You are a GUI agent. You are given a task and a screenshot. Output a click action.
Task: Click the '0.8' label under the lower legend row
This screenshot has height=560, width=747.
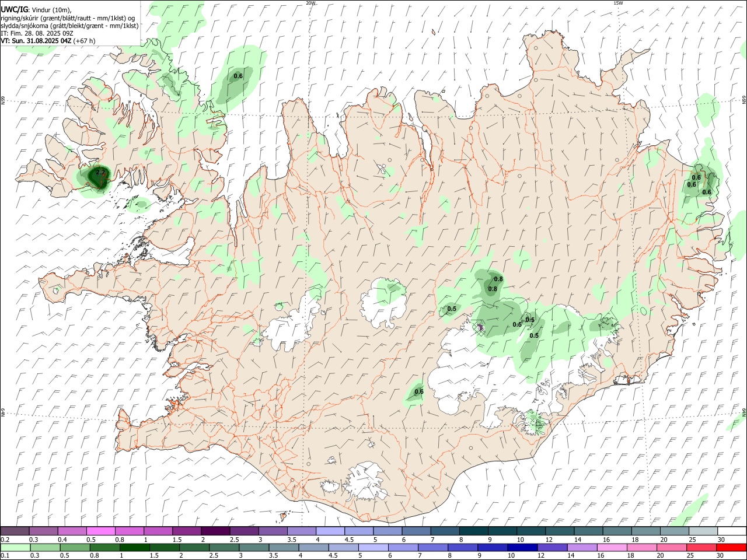click(94, 555)
